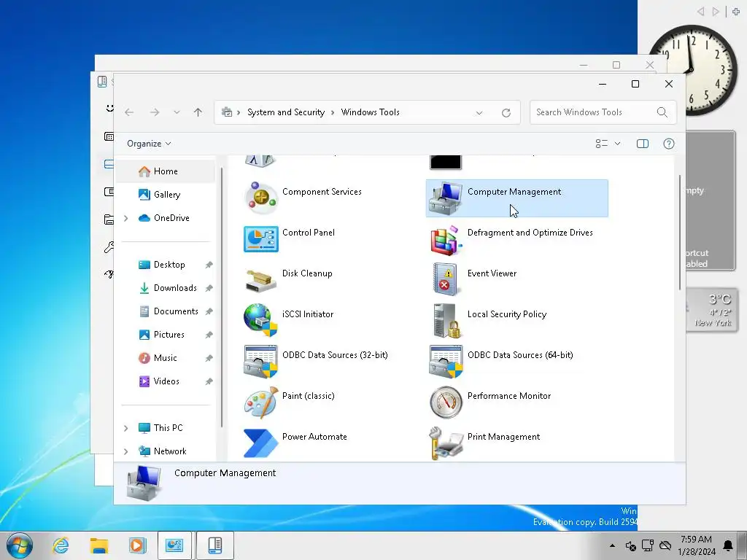Viewport: 747px width, 560px height.
Task: Select the Paint (classic) icon
Action: pyautogui.click(x=260, y=402)
